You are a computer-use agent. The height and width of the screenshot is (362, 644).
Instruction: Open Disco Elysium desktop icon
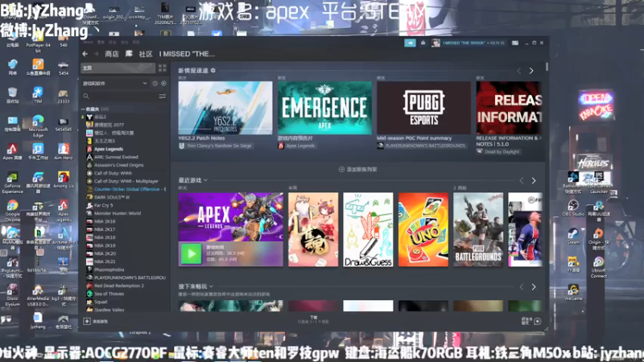pyautogui.click(x=12, y=294)
